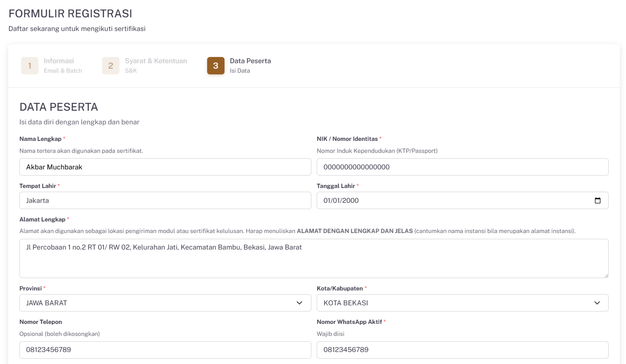Focus the Nomor WhatsApp Aktif field
Image resolution: width=626 pixels, height=364 pixels.
pyautogui.click(x=462, y=350)
